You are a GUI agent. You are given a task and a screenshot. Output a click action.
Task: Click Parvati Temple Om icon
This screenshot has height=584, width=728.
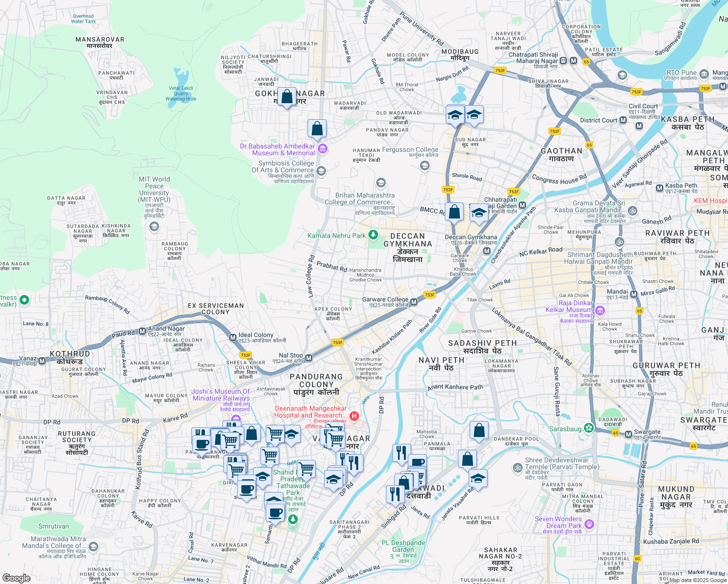[518, 468]
